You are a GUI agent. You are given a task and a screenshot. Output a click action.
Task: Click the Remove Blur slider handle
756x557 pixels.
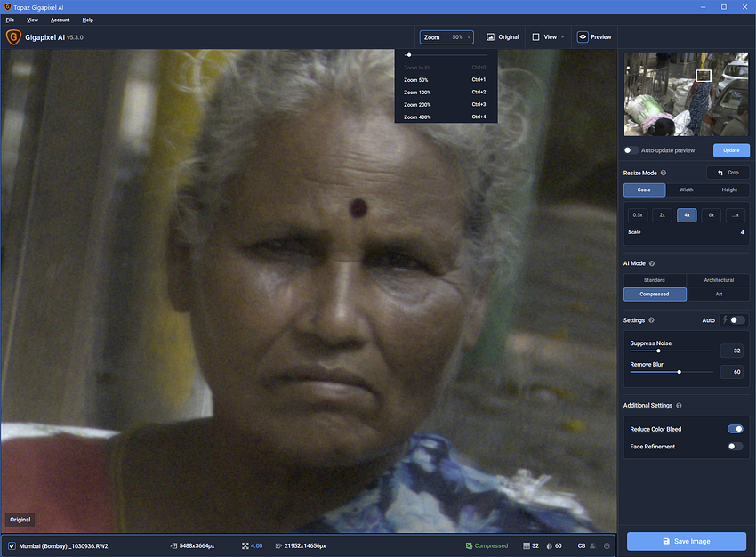coord(680,372)
